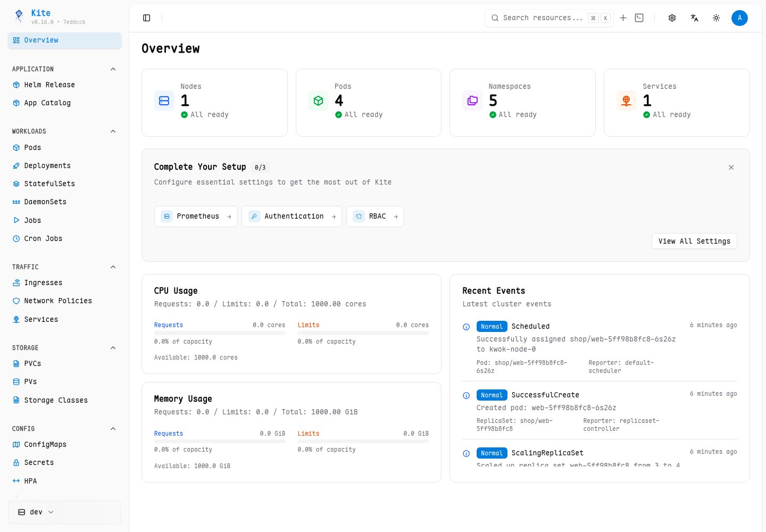Open Network Policies page

click(64, 301)
